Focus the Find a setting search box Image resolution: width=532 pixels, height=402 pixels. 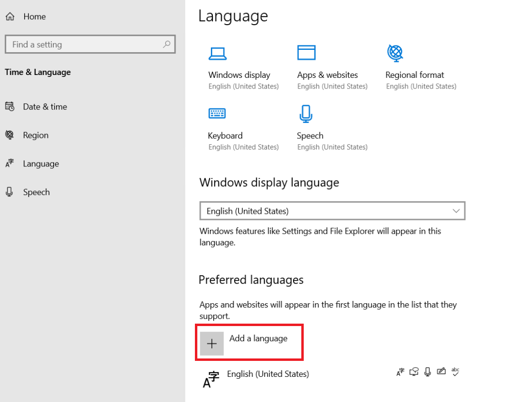(90, 44)
